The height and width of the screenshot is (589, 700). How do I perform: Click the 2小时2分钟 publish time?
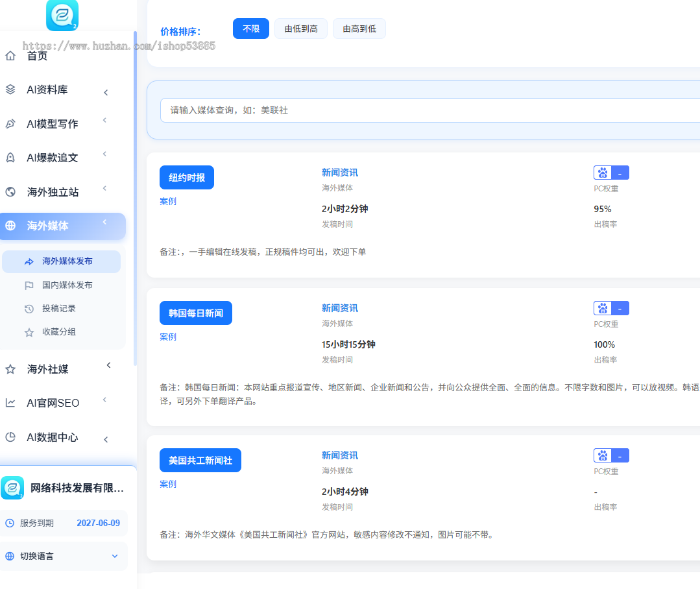click(x=344, y=209)
